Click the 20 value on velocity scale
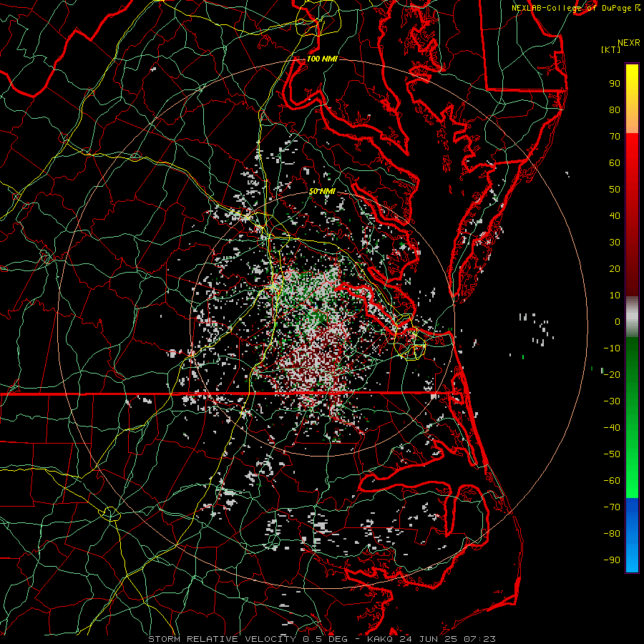The height and width of the screenshot is (644, 644). (x=615, y=269)
